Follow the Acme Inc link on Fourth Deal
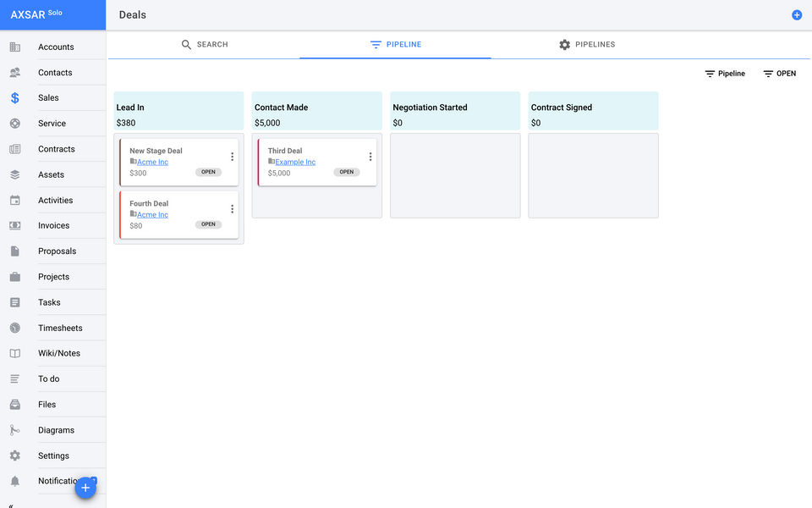This screenshot has width=812, height=508. click(152, 215)
